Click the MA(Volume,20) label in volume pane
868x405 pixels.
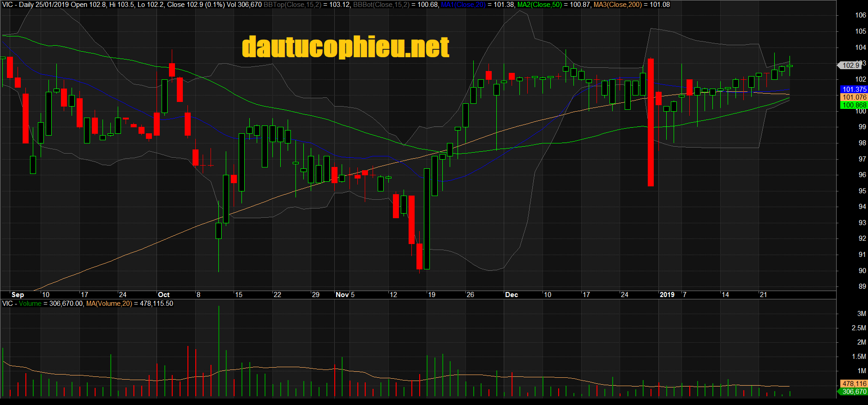click(109, 304)
